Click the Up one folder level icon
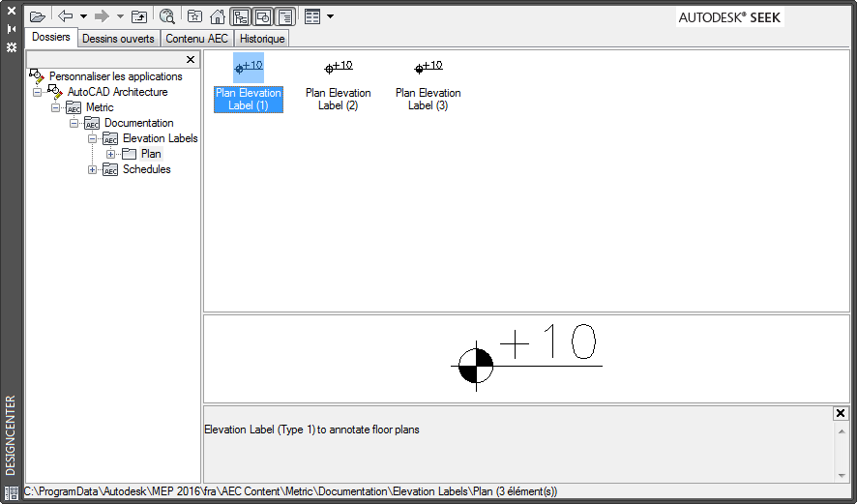Viewport: 857px width, 504px height. coord(139,17)
